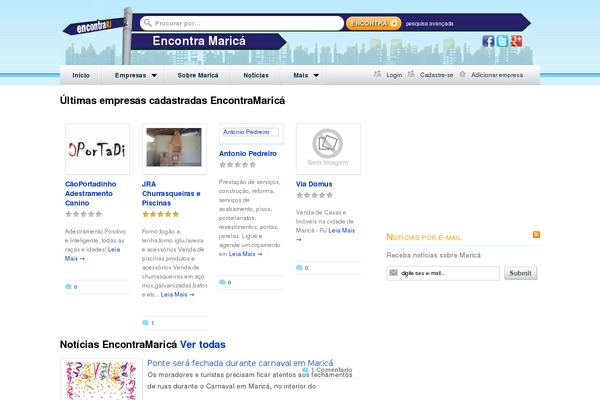600x400 pixels.
Task: Open Antonio Pedreiro title link
Action: [248, 153]
